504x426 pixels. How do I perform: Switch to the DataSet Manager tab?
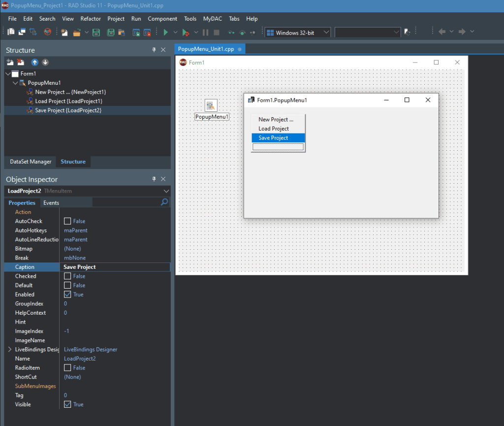pyautogui.click(x=31, y=162)
